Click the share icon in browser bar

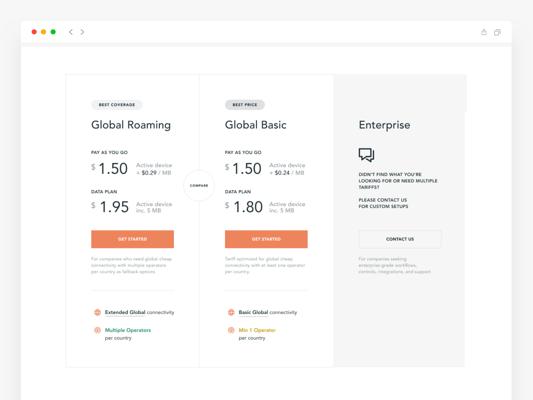[x=484, y=32]
